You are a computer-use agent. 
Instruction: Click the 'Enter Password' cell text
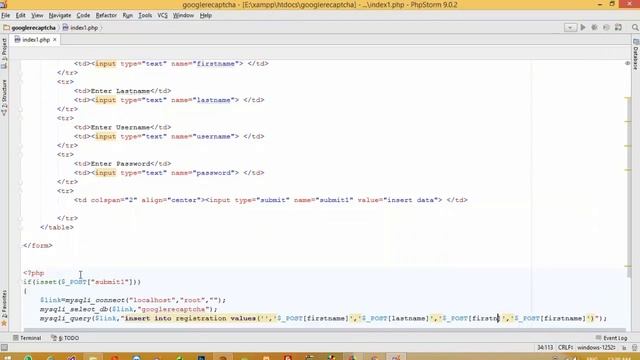tap(120, 164)
